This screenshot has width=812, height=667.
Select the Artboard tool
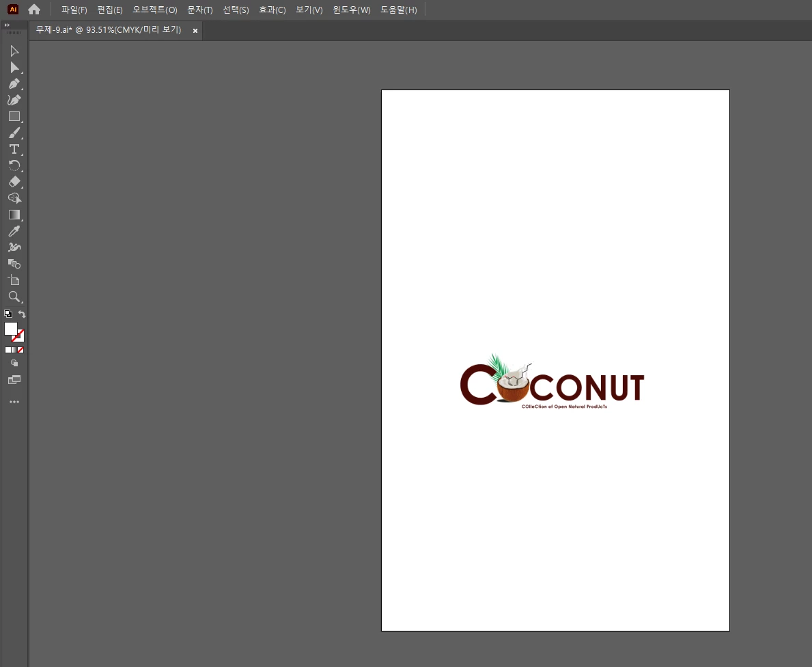(14, 280)
